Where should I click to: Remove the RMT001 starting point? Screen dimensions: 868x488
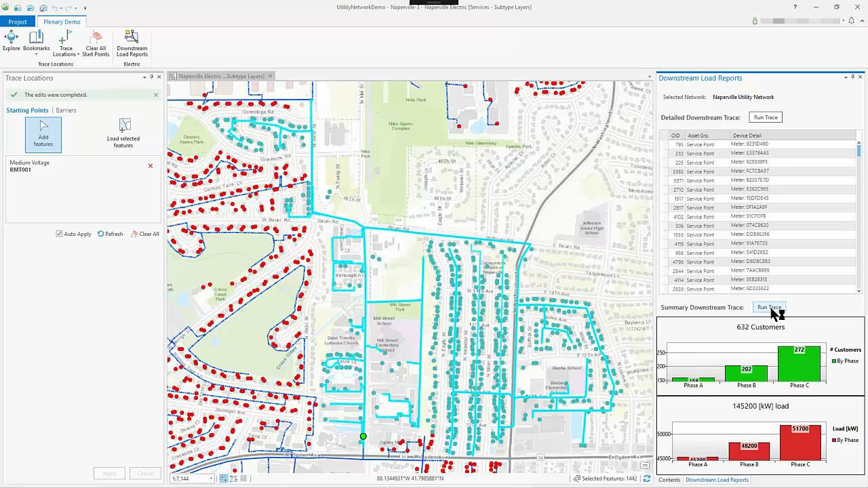(x=151, y=166)
